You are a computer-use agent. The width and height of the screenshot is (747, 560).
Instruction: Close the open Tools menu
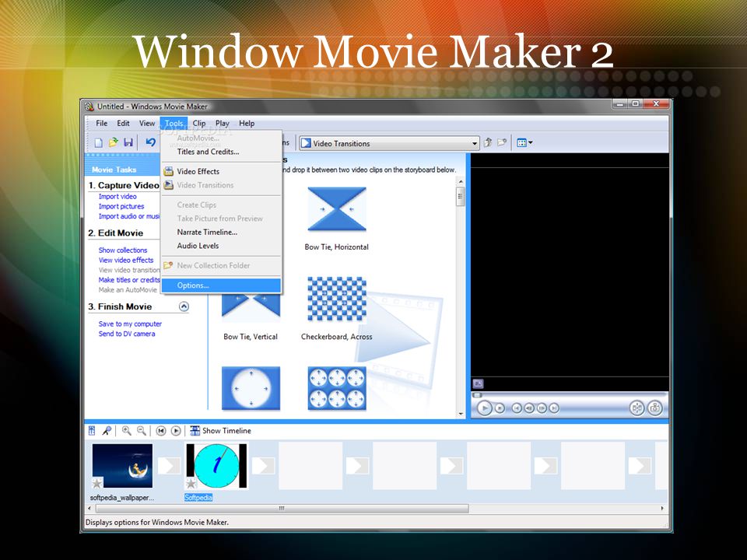tap(174, 124)
